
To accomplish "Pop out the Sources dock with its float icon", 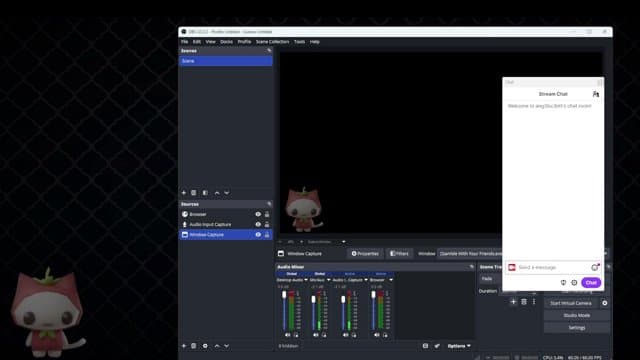I will pyautogui.click(x=269, y=204).
